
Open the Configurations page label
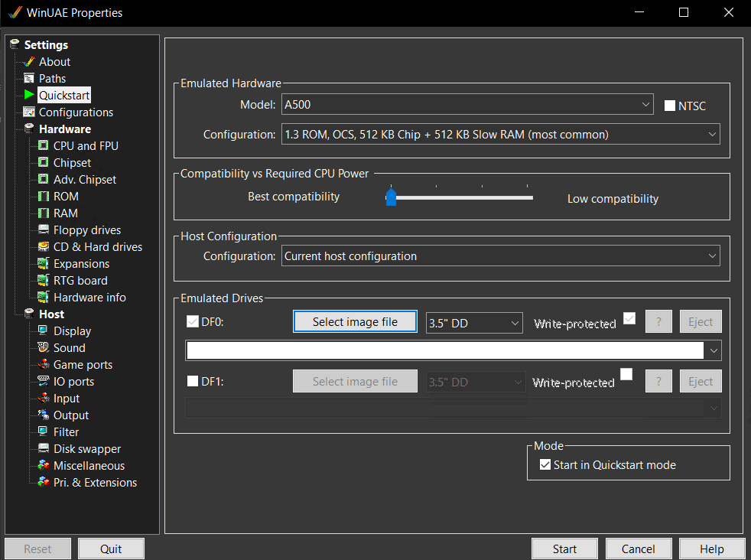76,112
